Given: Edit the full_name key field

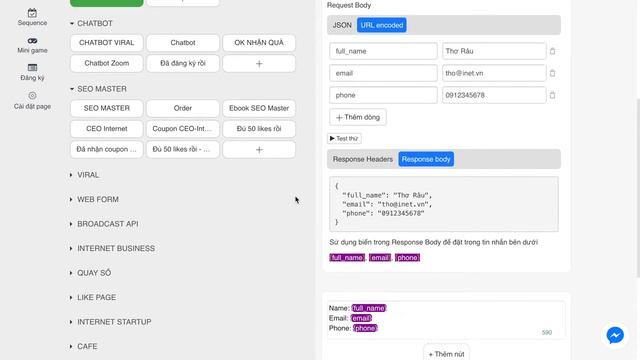Looking at the screenshot, I should pos(383,51).
